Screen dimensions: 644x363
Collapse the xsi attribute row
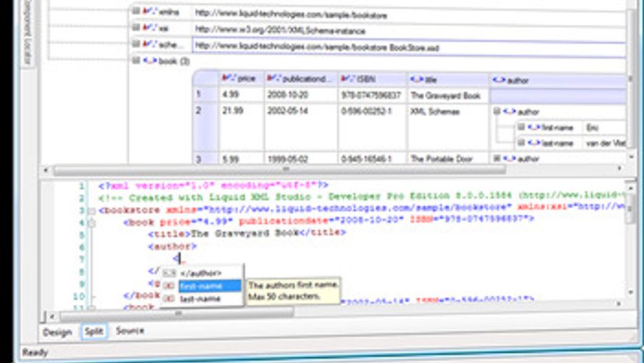(136, 27)
